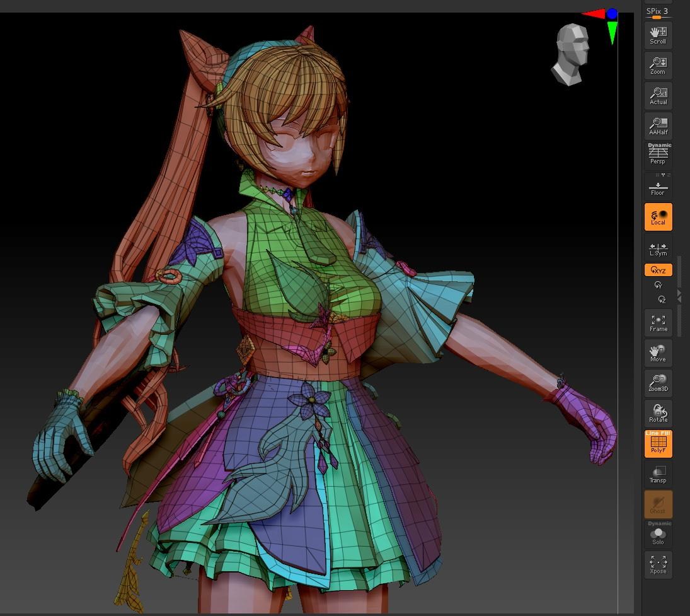
Task: Switch rotation to Z axis
Action: coord(661,299)
